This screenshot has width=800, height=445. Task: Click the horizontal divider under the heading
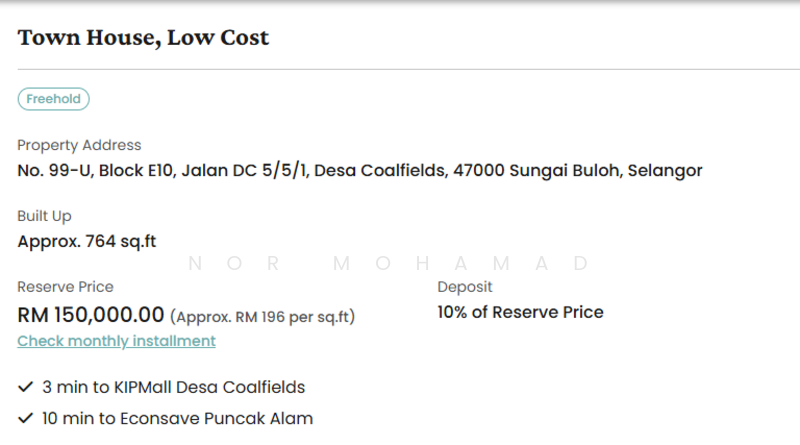[400, 69]
